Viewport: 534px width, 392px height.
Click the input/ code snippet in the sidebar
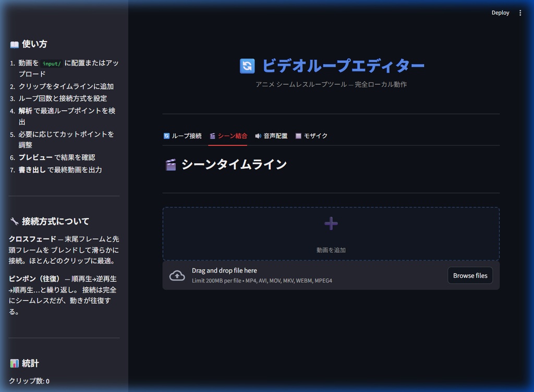52,63
